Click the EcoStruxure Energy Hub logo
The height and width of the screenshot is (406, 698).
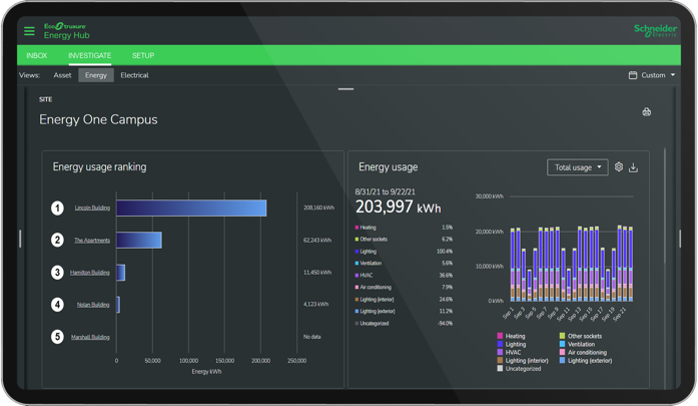[66, 31]
